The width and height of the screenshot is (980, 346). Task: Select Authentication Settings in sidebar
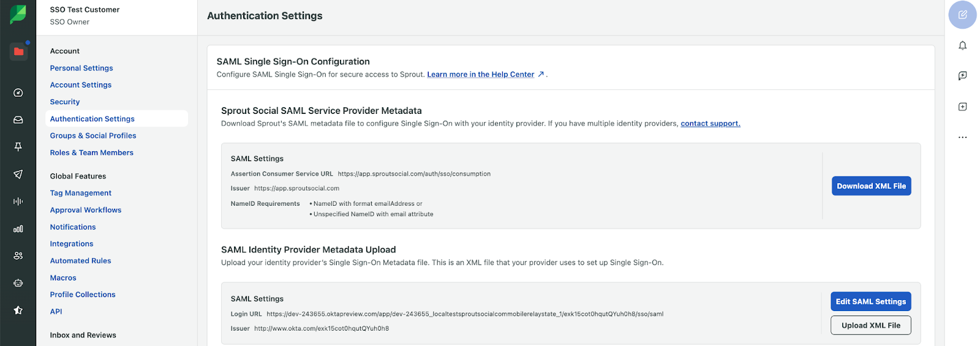click(116, 119)
